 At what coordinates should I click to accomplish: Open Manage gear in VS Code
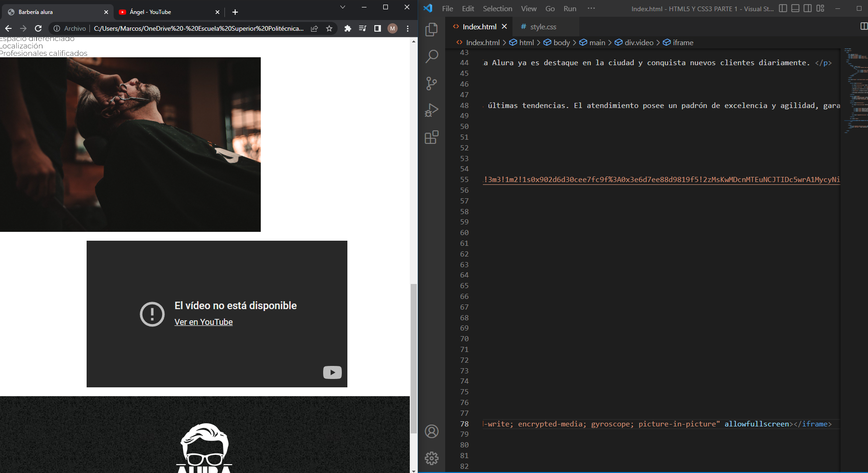432,459
